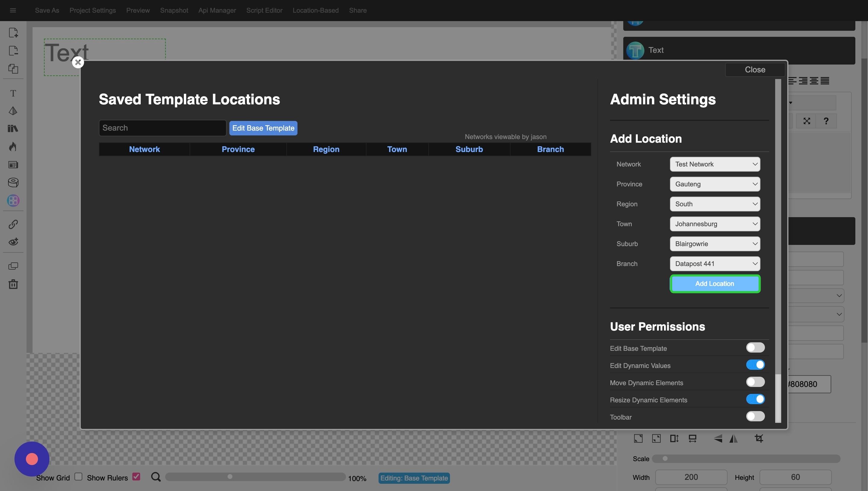Screen dimensions: 868x491
Task: Close the dialog with round X icon
Action: [x=78, y=62]
